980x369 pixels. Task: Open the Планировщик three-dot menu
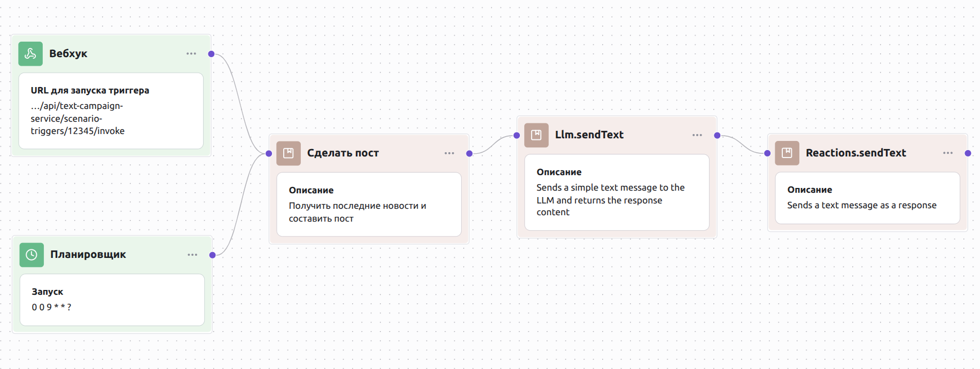(x=192, y=255)
